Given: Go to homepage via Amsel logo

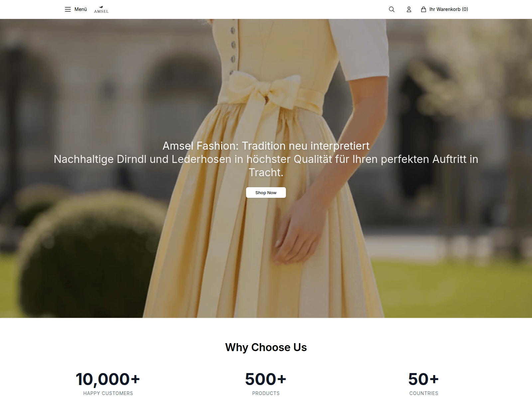Looking at the screenshot, I should coord(101,9).
